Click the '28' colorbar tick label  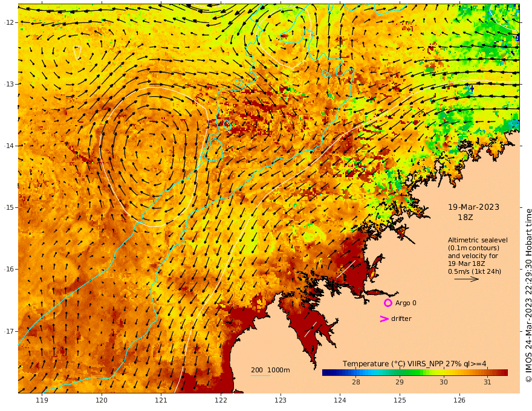pyautogui.click(x=356, y=382)
